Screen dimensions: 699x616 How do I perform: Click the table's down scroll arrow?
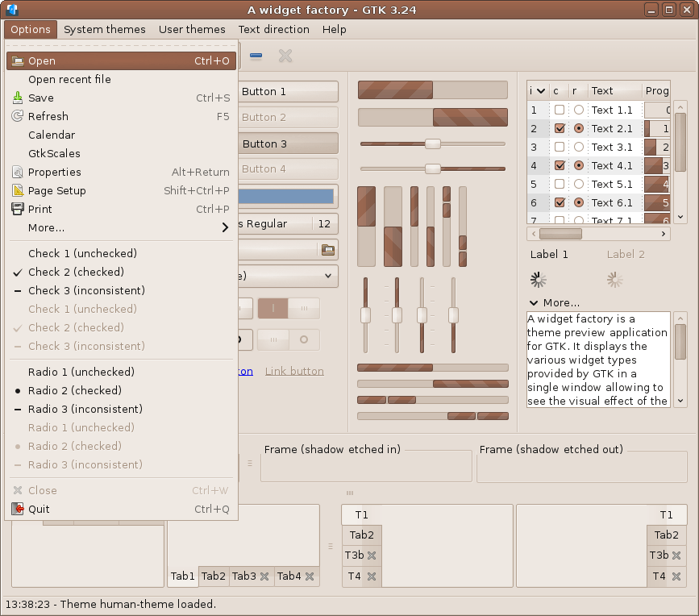coord(680,217)
